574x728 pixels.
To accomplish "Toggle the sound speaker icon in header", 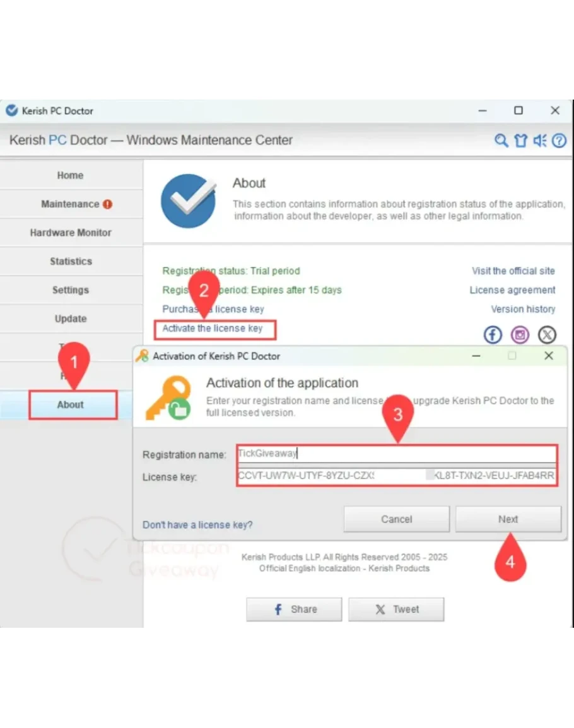I will 540,141.
